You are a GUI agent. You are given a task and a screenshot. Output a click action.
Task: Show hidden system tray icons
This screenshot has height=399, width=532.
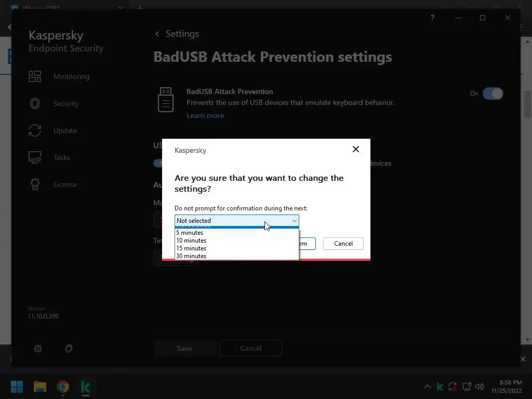pyautogui.click(x=428, y=387)
